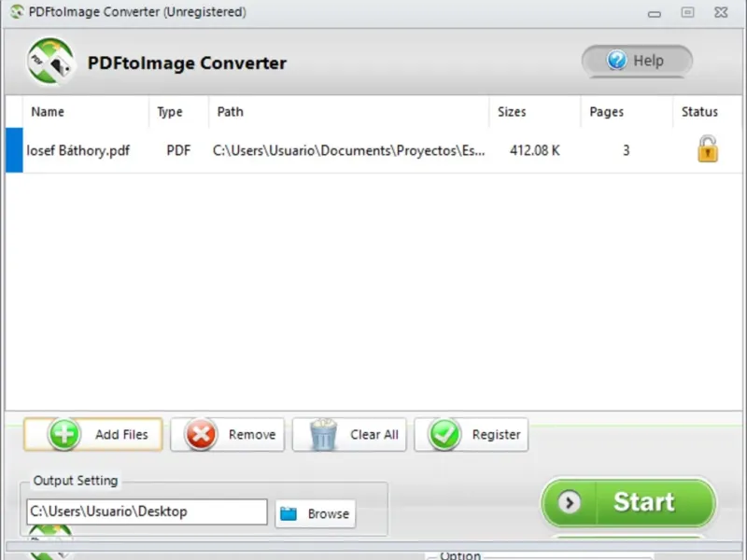Start the PDF to image conversion
This screenshot has height=560, width=747.
coord(628,502)
